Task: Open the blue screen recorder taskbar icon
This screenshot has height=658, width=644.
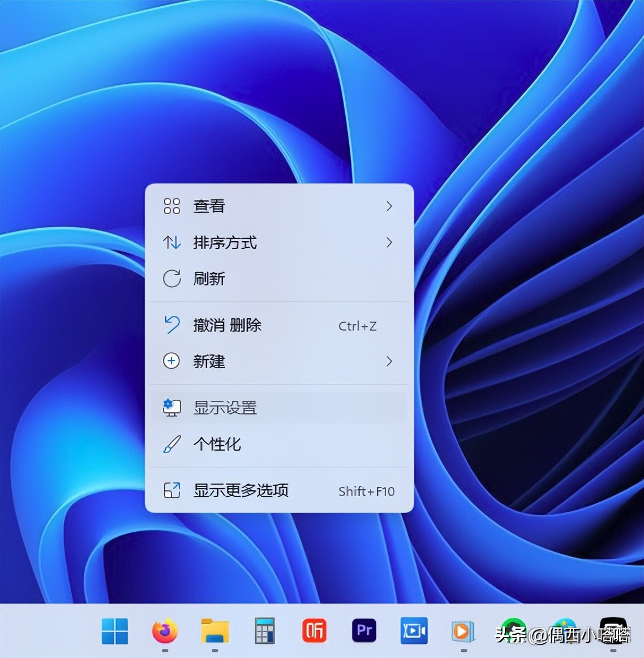Action: pos(414,630)
